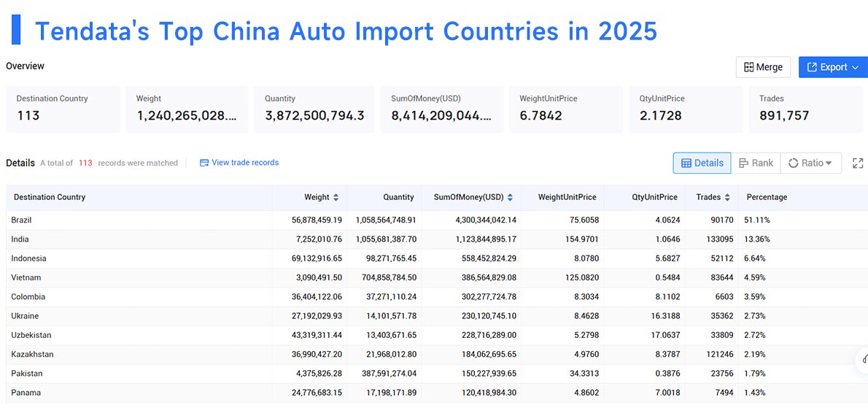Sort by Trades column arrows

pyautogui.click(x=726, y=197)
